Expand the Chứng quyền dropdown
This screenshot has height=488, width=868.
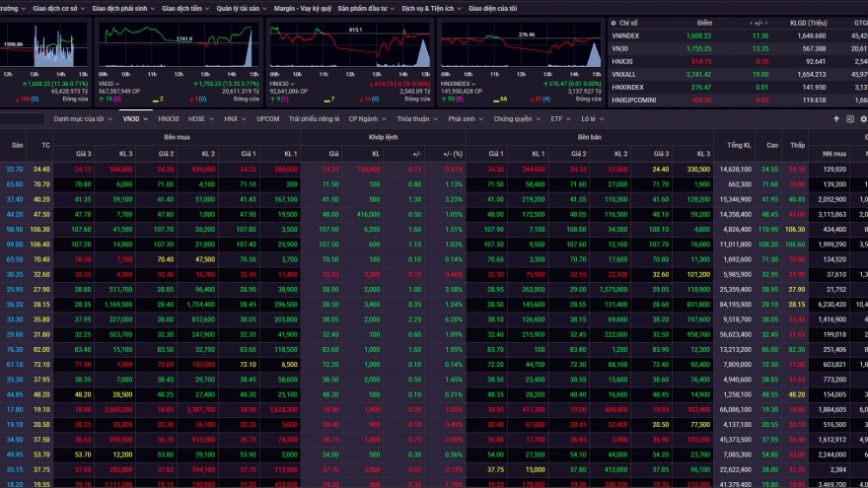point(515,118)
